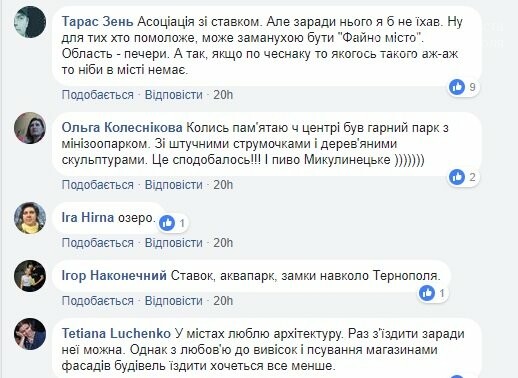
Task: Open Ольга Колеснікова's profile avatar
Action: coord(30,128)
